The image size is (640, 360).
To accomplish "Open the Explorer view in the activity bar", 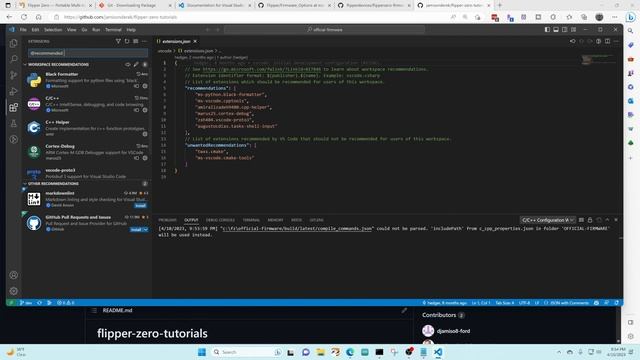I will 13,43.
